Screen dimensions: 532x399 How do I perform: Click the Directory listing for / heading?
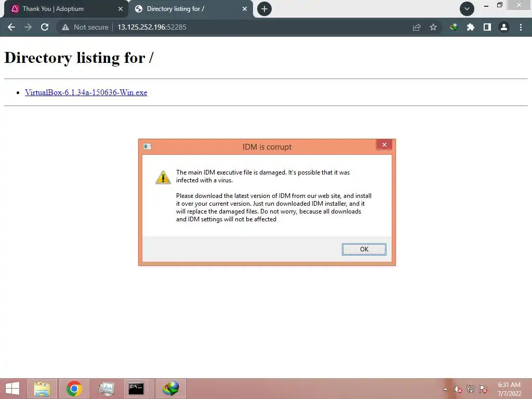[x=79, y=58]
